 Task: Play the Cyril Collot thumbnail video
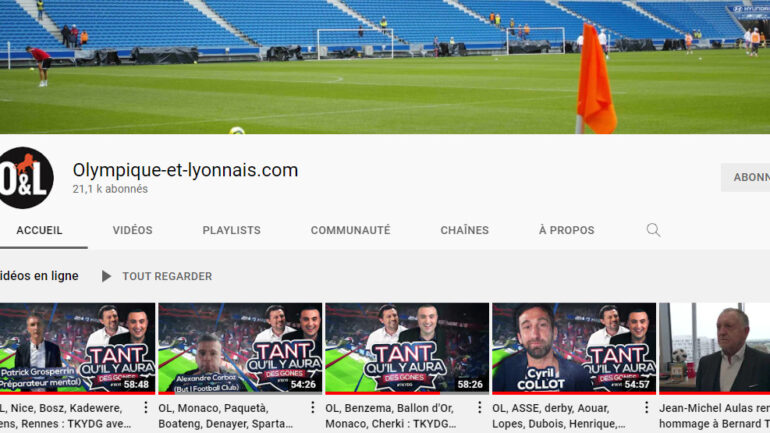pyautogui.click(x=574, y=348)
